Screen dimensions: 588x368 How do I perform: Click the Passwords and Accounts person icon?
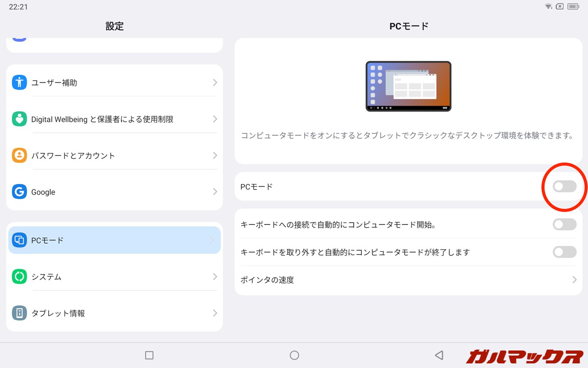(x=19, y=155)
